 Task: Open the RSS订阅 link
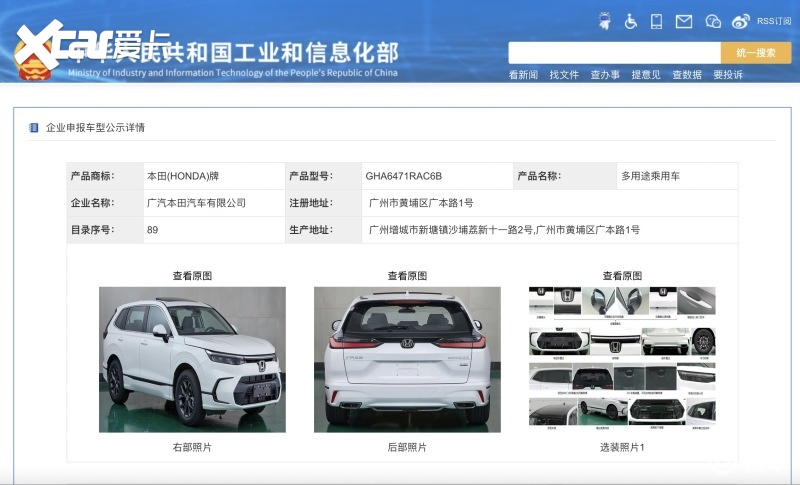773,20
